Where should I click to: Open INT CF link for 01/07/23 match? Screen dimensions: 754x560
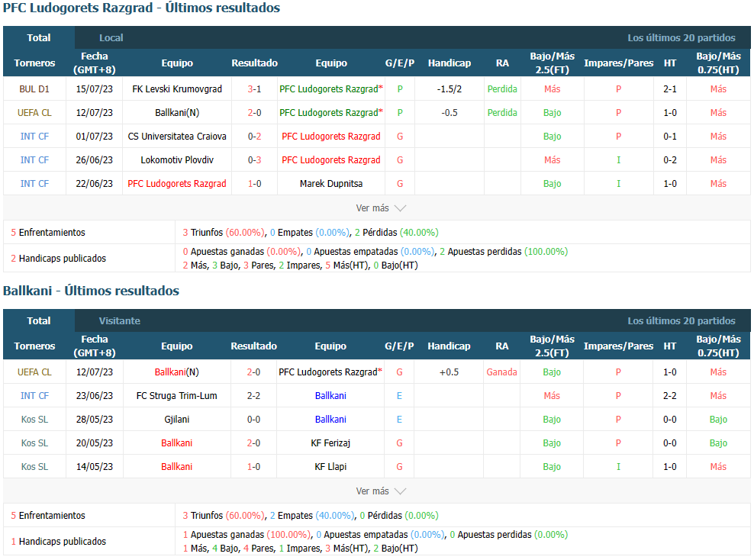tap(34, 136)
